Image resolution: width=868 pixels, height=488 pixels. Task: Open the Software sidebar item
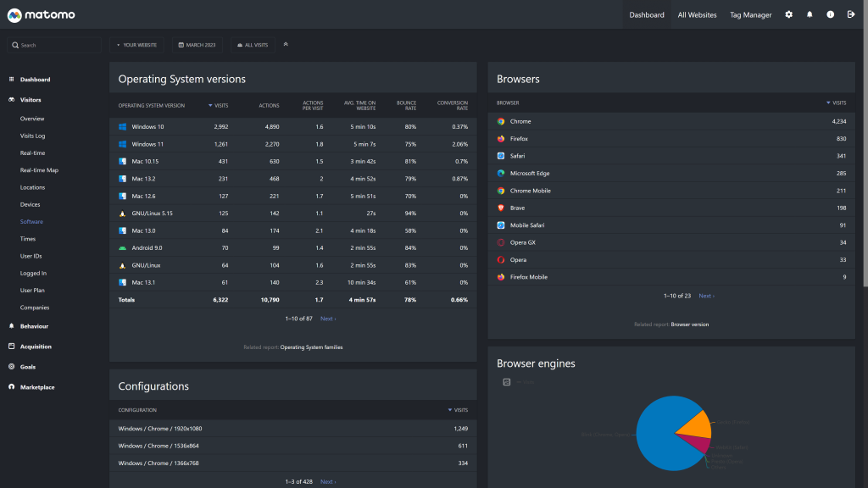(31, 222)
